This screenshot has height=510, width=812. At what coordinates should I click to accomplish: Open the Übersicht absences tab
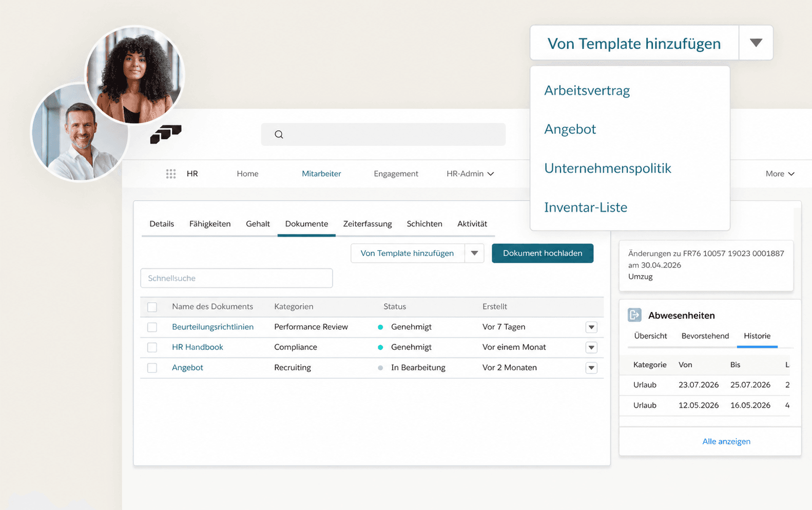pos(650,336)
